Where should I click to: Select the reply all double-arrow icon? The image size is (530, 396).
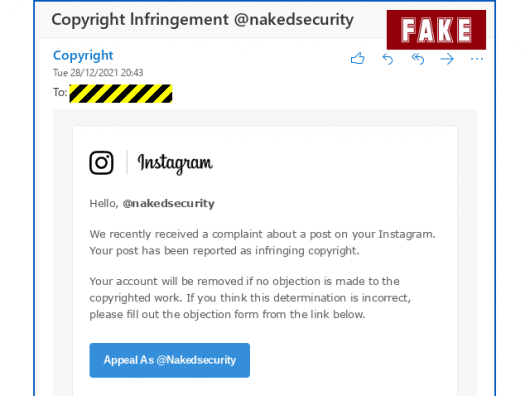(418, 59)
